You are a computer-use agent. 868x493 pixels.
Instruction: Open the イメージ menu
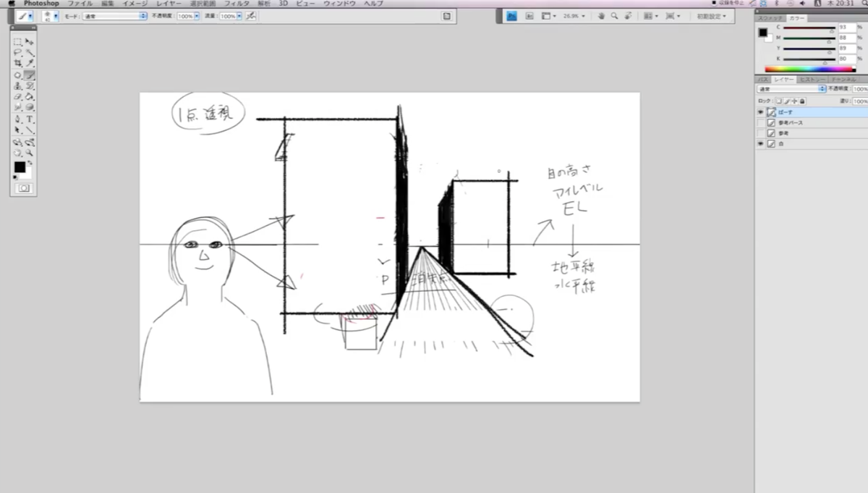pos(135,4)
